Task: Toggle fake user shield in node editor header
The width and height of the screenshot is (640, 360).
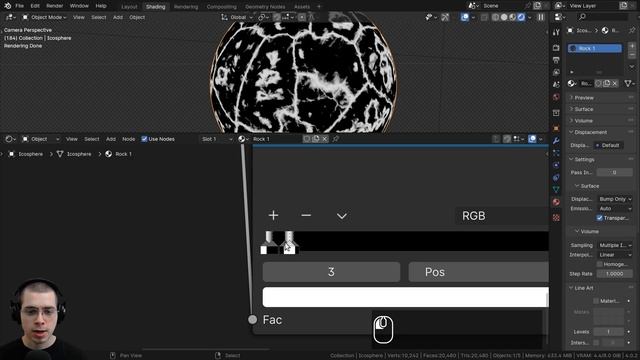Action: point(307,139)
